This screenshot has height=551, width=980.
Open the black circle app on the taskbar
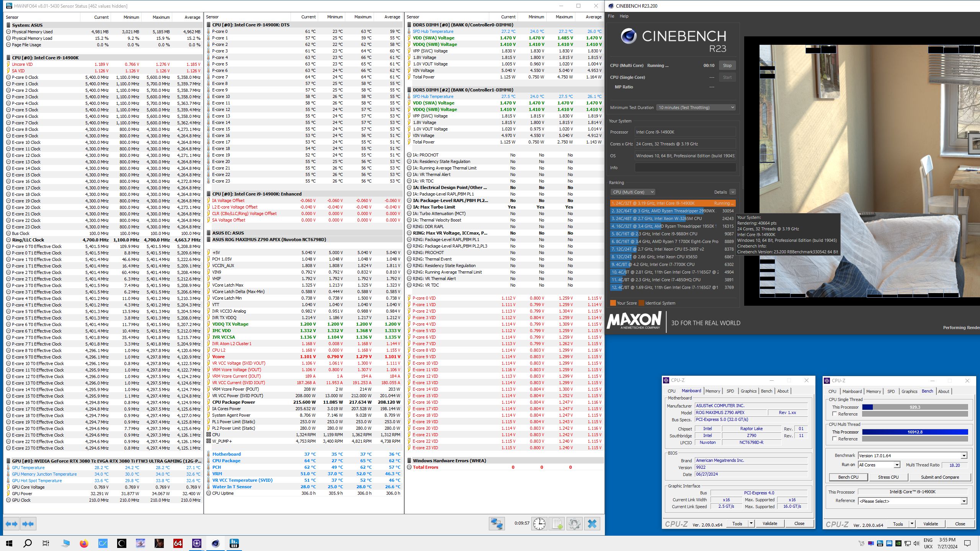point(121,543)
